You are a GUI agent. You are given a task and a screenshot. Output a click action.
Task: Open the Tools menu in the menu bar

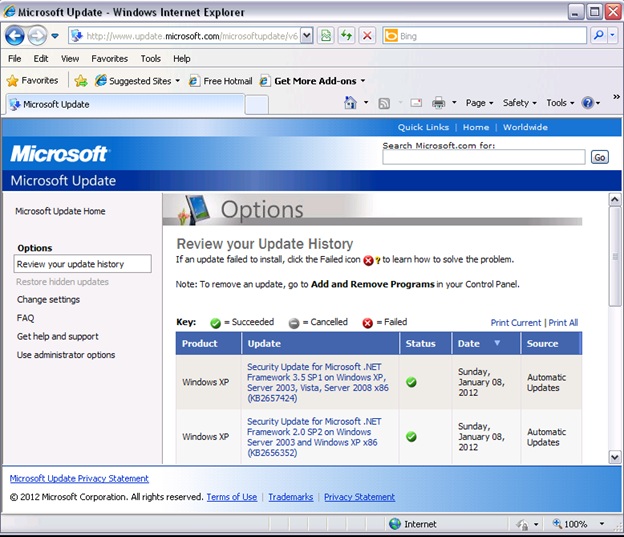pyautogui.click(x=150, y=59)
